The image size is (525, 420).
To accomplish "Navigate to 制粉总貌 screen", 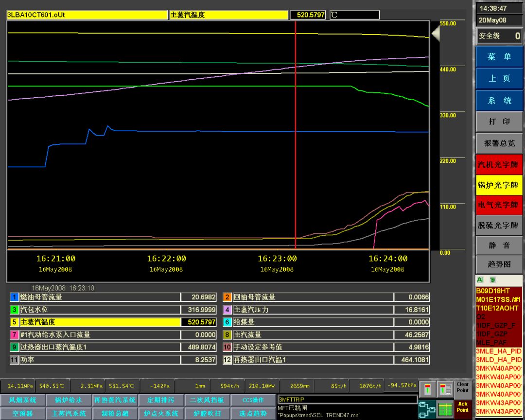I will coord(115,414).
